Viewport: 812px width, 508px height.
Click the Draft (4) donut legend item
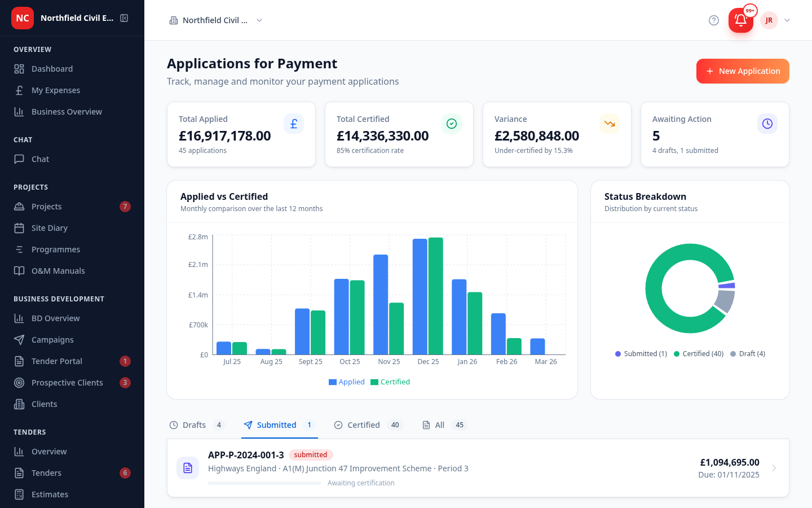click(748, 354)
